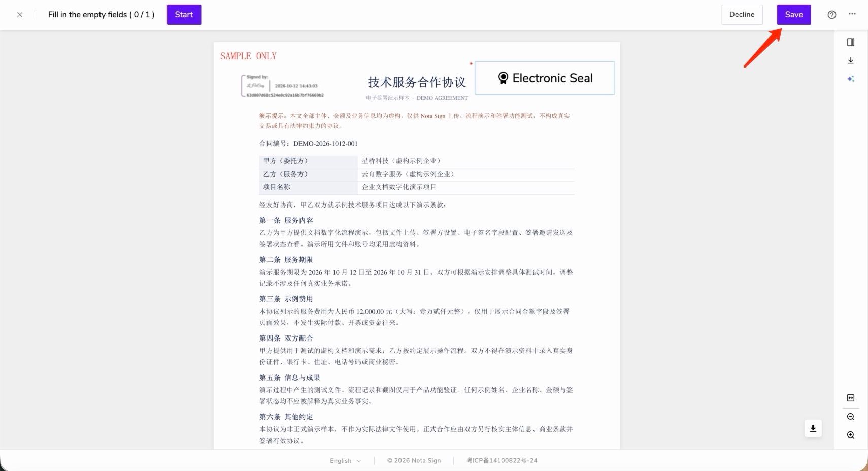This screenshot has width=868, height=471.
Task: Click the 第六条 其他约定 heading
Action: pos(286,417)
